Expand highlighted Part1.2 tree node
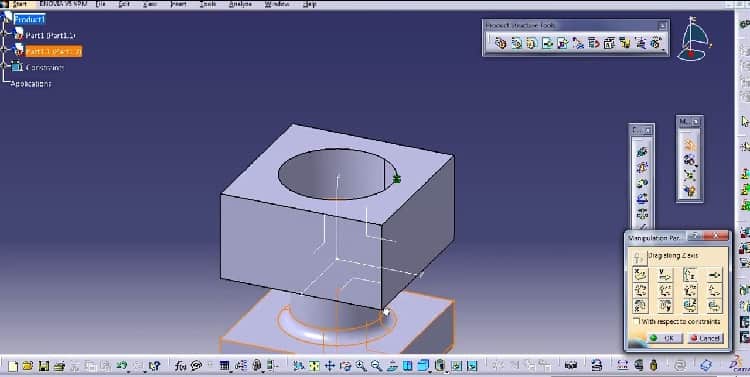Viewport: 750px width, 377px height. (4, 49)
